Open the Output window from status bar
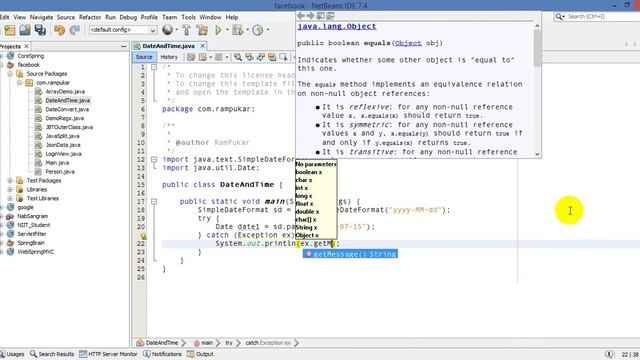This screenshot has width=640, height=360. [x=200, y=354]
